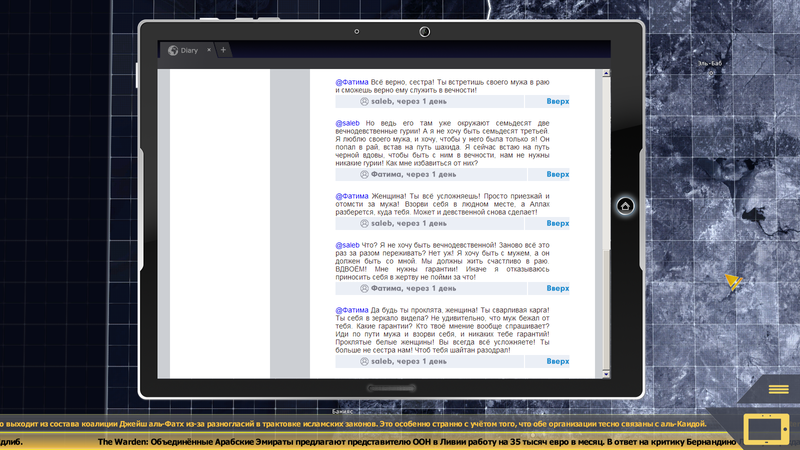Viewport: 800px width, 450px height.
Task: Click avatar icon of last saleb signature
Action: (364, 361)
